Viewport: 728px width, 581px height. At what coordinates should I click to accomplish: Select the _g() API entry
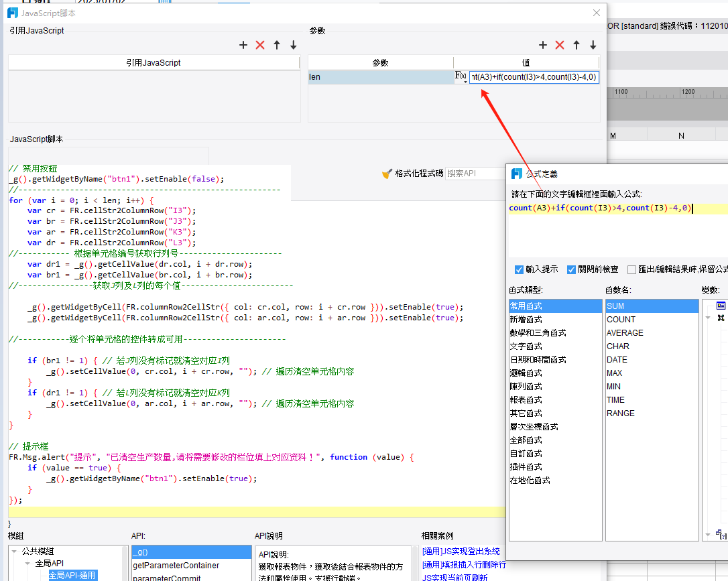(x=191, y=552)
